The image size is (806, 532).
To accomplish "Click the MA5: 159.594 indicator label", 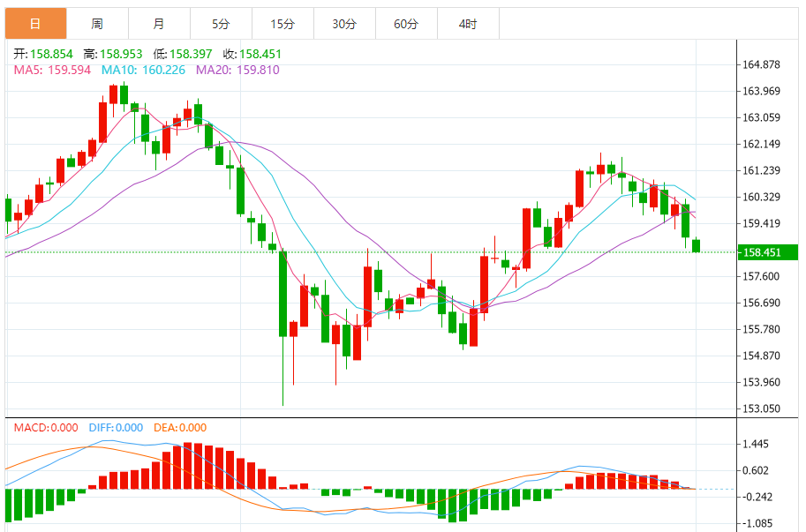I will pyautogui.click(x=52, y=70).
